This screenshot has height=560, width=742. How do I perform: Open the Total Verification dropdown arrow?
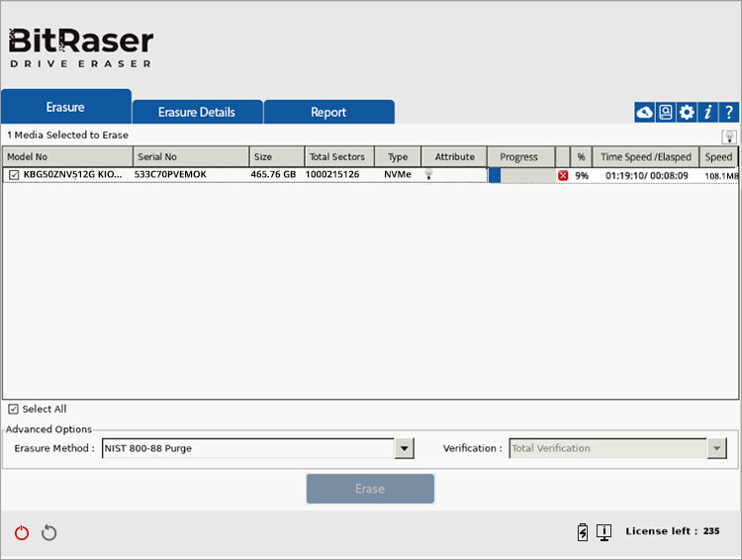click(x=717, y=448)
